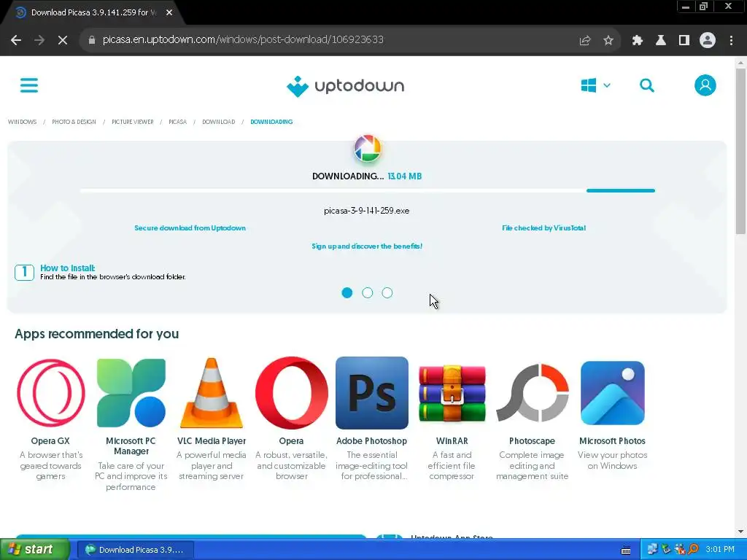Open Chrome three-dot menu

click(731, 40)
